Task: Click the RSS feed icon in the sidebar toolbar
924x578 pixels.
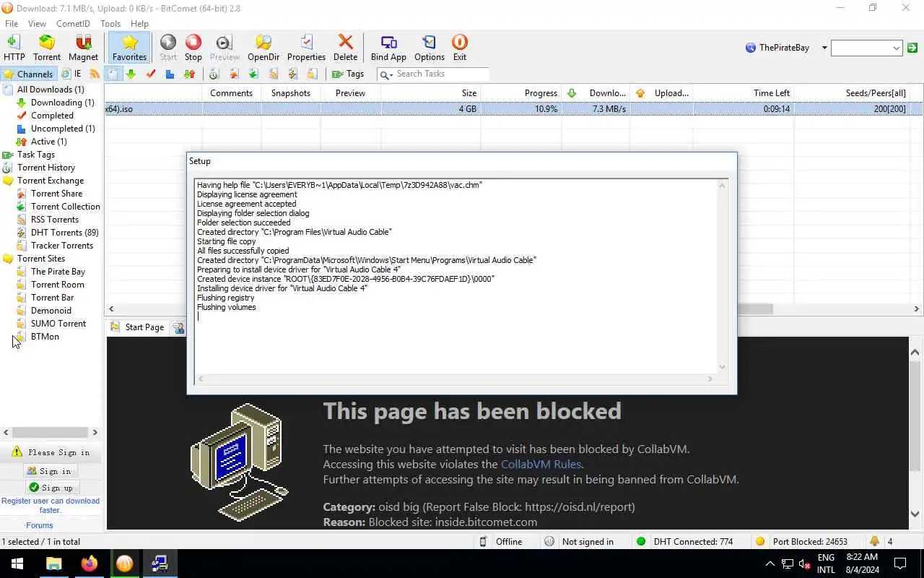Action: click(x=95, y=74)
